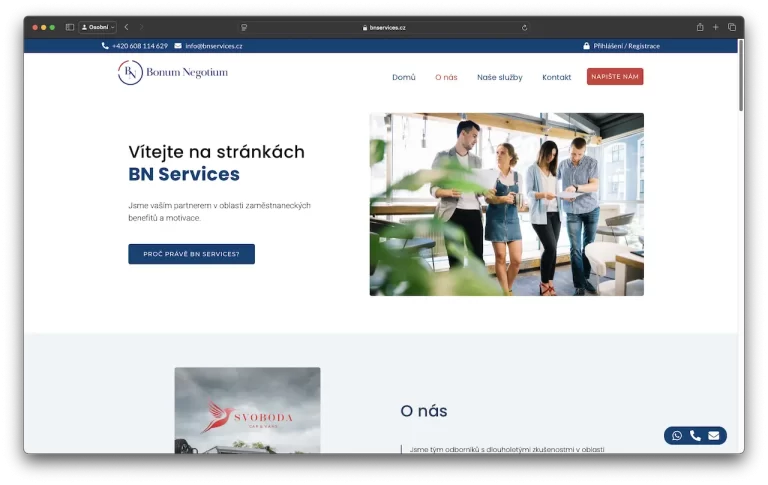Screen dimensions: 768x485
Task: Click the page vertical scrollbar thumb
Action: click(x=741, y=75)
